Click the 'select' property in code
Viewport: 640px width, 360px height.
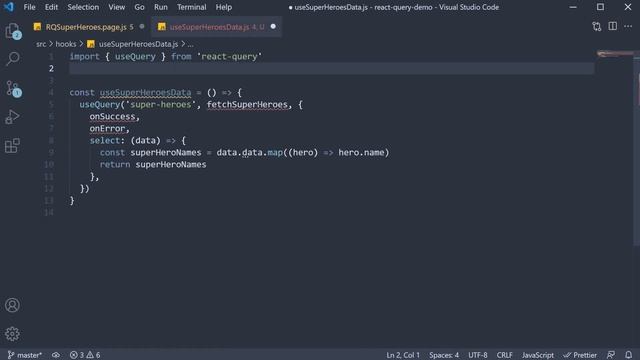[x=104, y=141]
